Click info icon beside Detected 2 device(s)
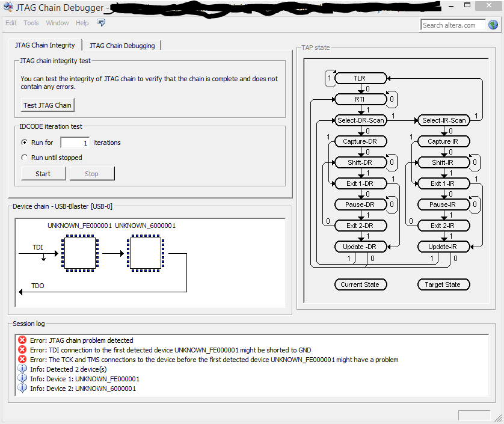504x424 pixels. (x=22, y=369)
